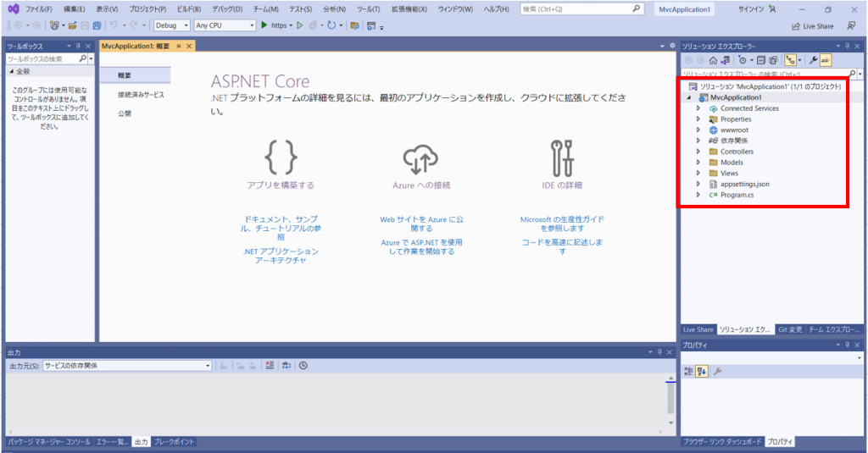Click Show All Files icon in Solution Explorer
This screenshot has width=868, height=453.
[x=773, y=60]
